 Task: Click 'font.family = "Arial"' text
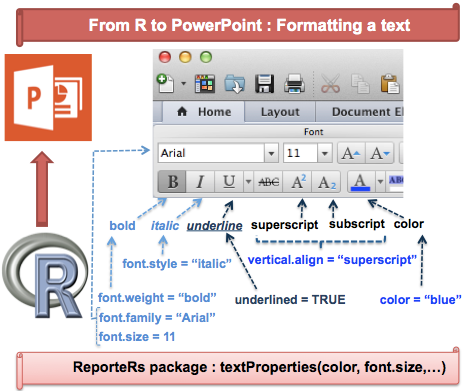point(157,318)
